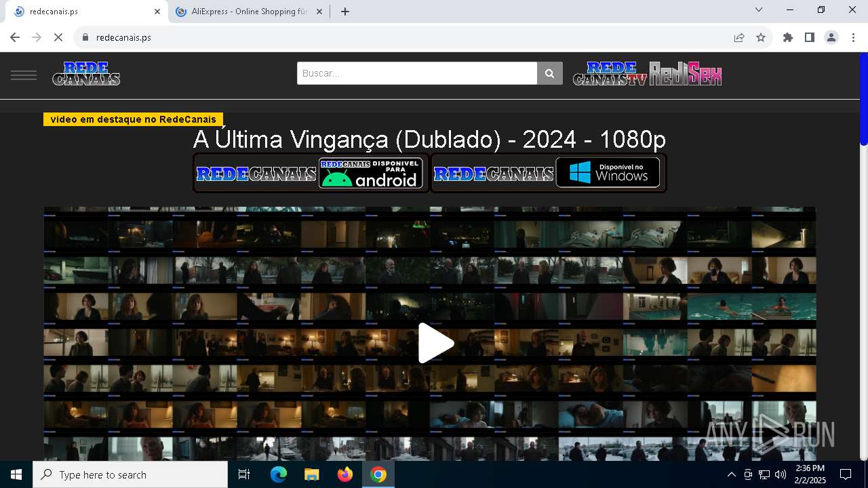View site information lock icon
This screenshot has width=868, height=488.
click(85, 37)
